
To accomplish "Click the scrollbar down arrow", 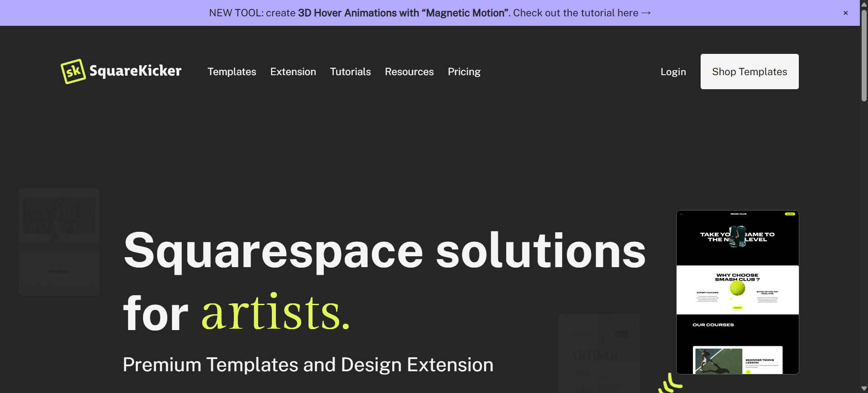I will click(864, 388).
